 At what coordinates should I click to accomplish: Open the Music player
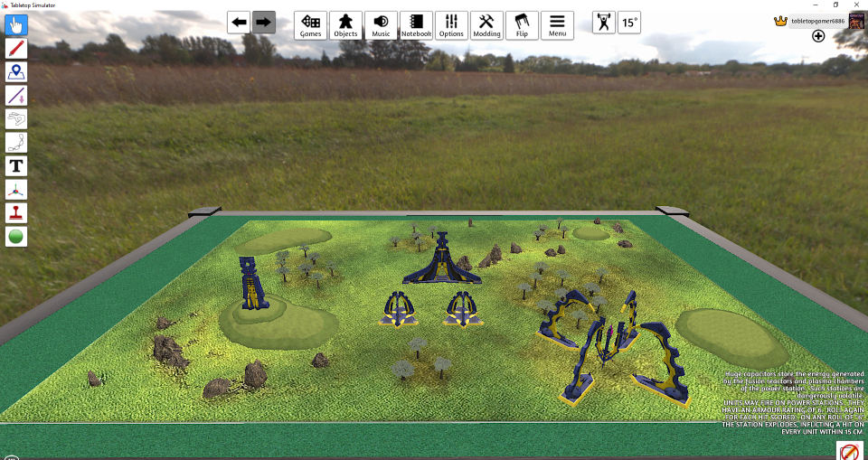[381, 25]
